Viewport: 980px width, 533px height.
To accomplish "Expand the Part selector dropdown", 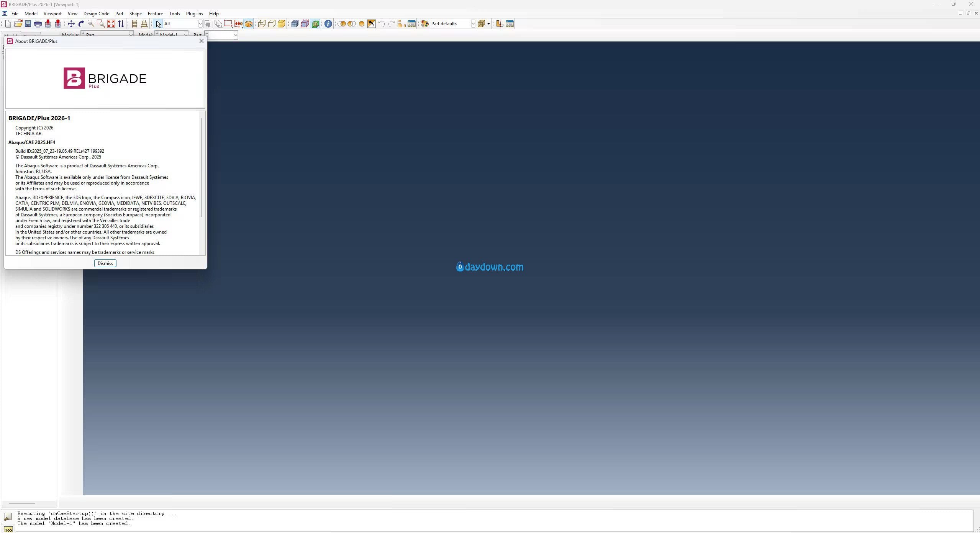I will [x=235, y=35].
